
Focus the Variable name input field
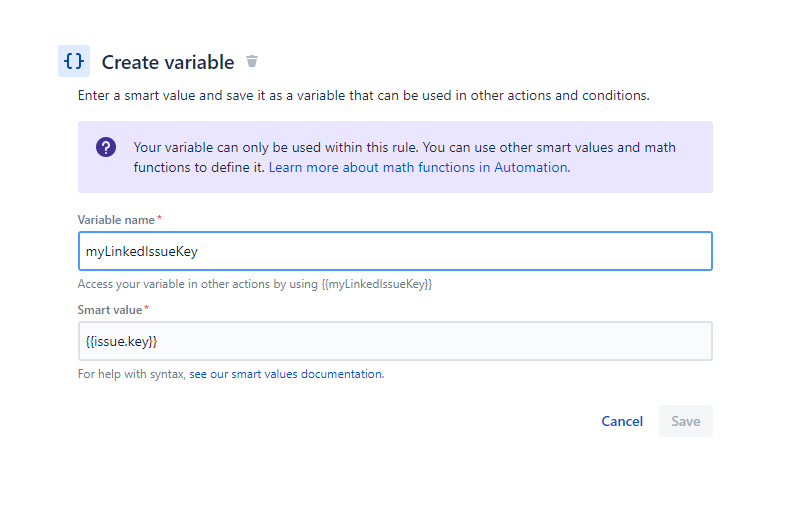pos(395,251)
